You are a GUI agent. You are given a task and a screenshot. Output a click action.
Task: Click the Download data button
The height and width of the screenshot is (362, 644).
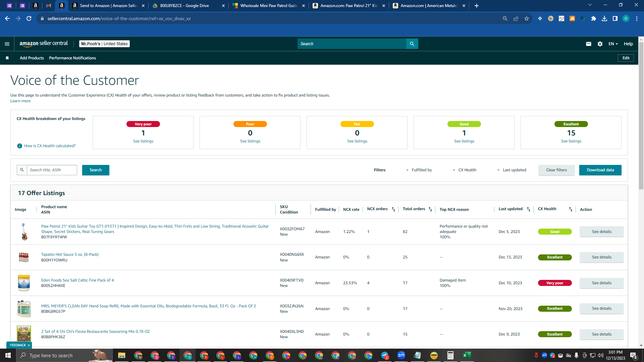click(600, 170)
